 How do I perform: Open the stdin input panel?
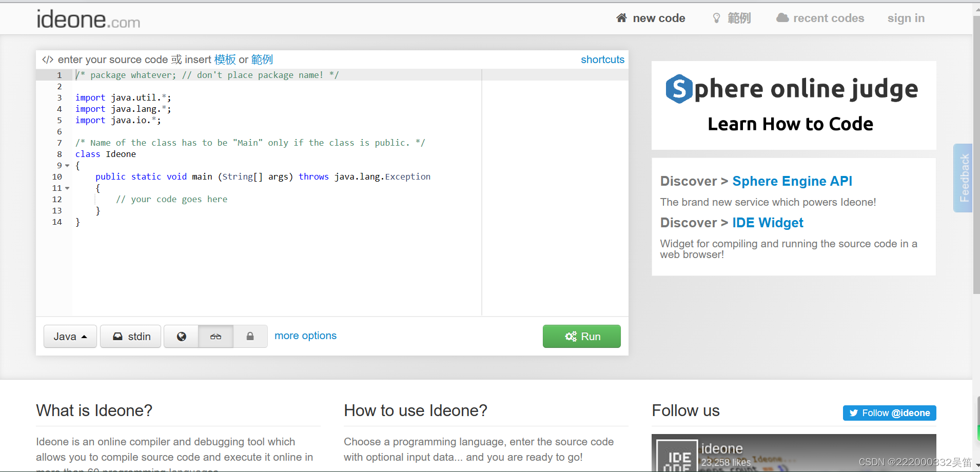[x=131, y=337]
